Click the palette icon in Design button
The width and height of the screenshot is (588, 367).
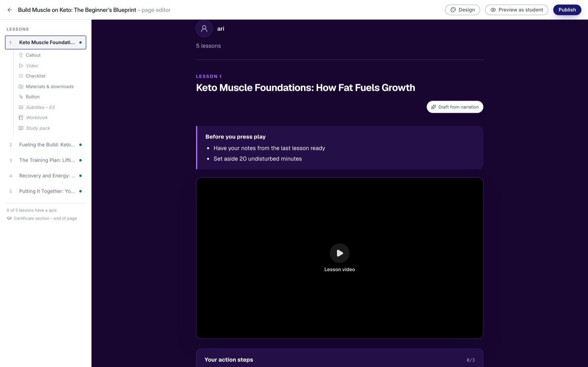click(x=453, y=10)
